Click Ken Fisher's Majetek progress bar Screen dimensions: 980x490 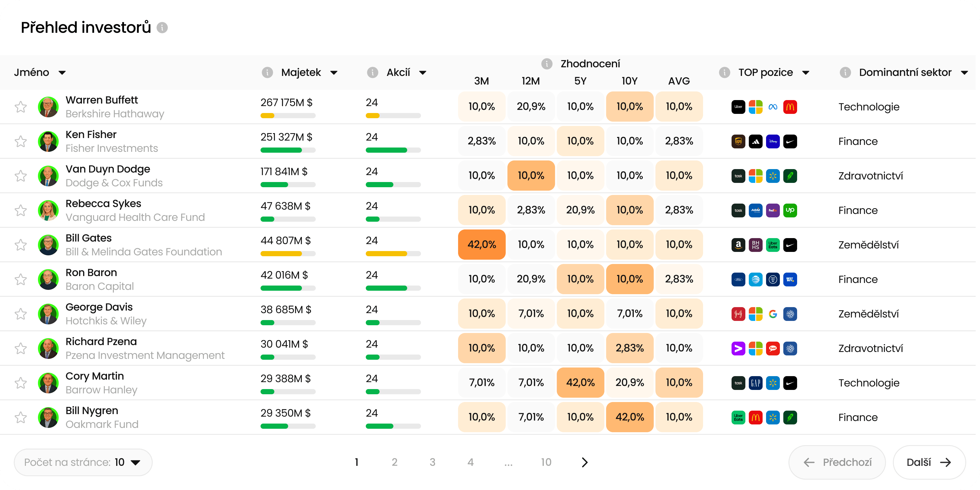pyautogui.click(x=288, y=150)
